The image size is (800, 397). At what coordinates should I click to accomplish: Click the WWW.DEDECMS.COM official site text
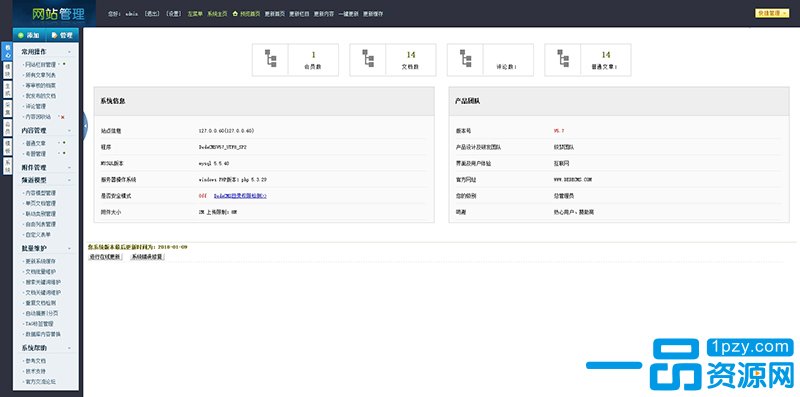[573, 180]
